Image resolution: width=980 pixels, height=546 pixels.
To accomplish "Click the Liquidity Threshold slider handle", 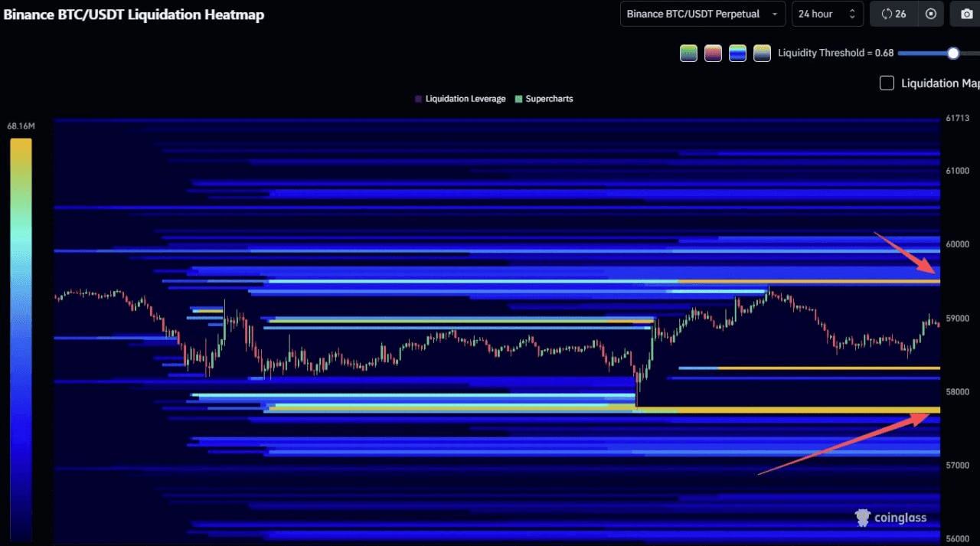I will coord(952,53).
